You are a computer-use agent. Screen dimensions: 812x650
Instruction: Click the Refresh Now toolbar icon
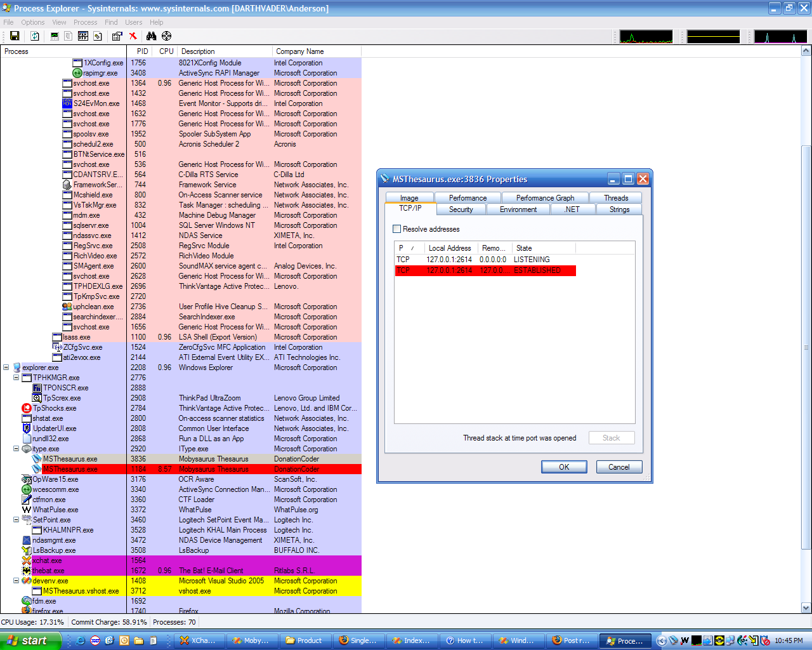(x=35, y=36)
